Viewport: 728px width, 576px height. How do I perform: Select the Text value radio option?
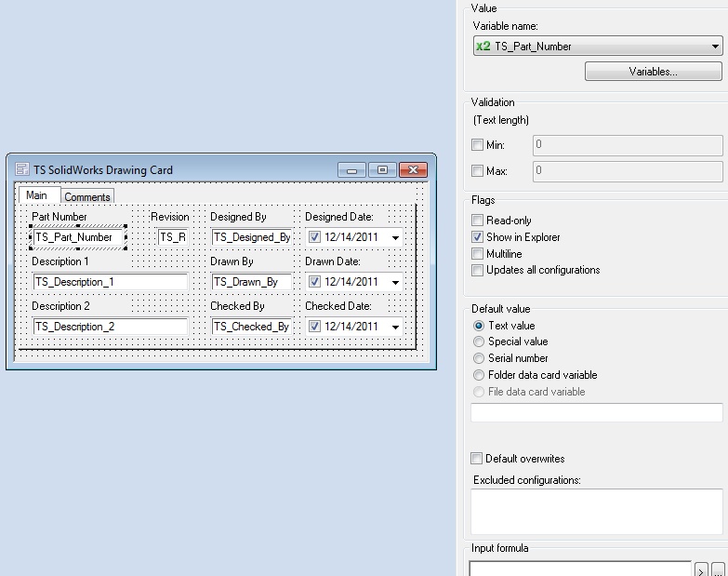pyautogui.click(x=479, y=326)
